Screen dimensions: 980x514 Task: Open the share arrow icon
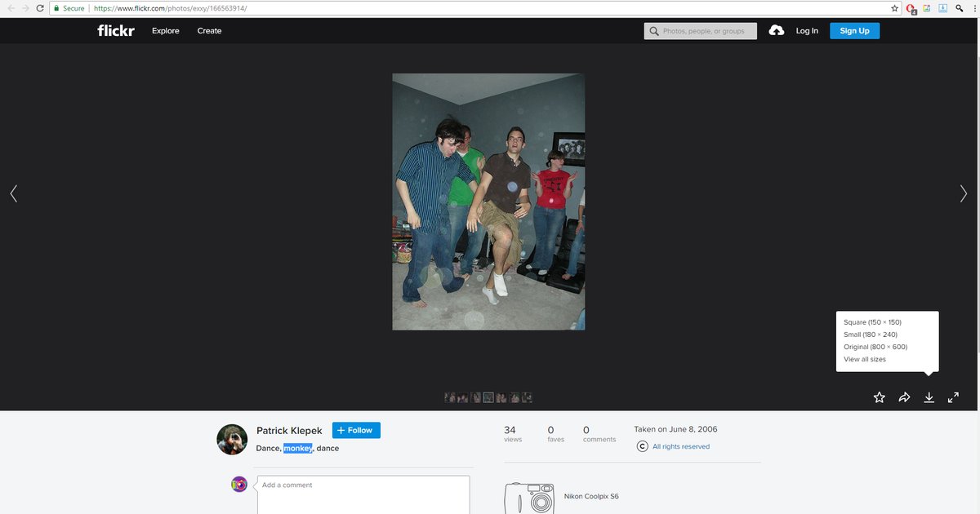tap(904, 397)
